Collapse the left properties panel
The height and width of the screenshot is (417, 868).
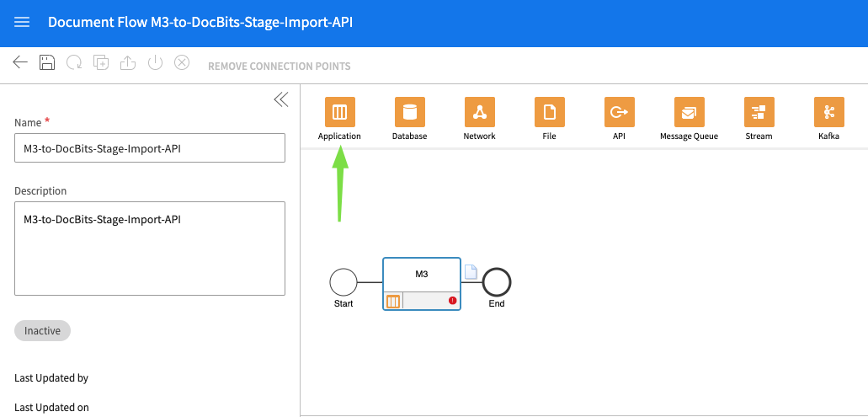click(280, 99)
